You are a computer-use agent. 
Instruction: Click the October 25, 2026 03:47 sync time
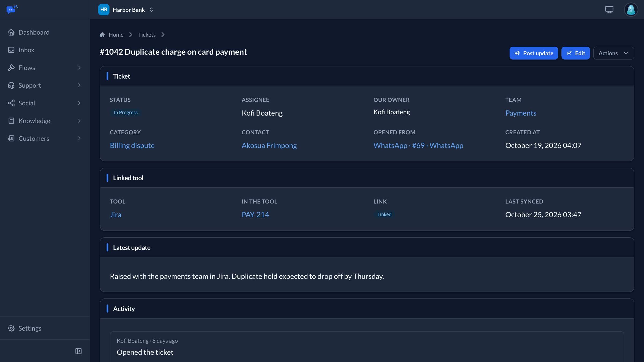(x=543, y=215)
